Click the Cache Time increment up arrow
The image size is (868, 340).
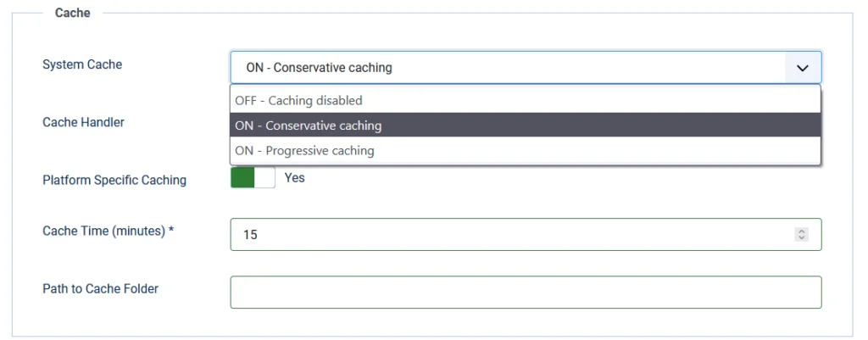pyautogui.click(x=802, y=231)
